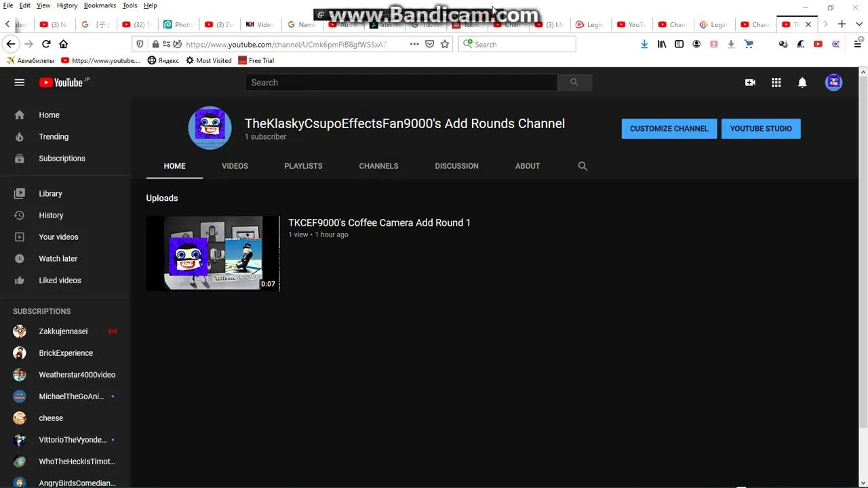868x488 pixels.
Task: Open the Help menu
Action: point(151,5)
